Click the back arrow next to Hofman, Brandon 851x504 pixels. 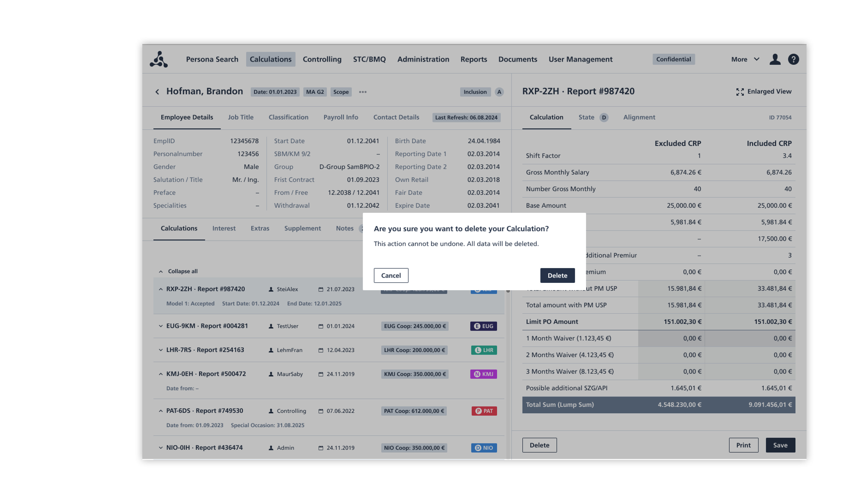pos(157,92)
